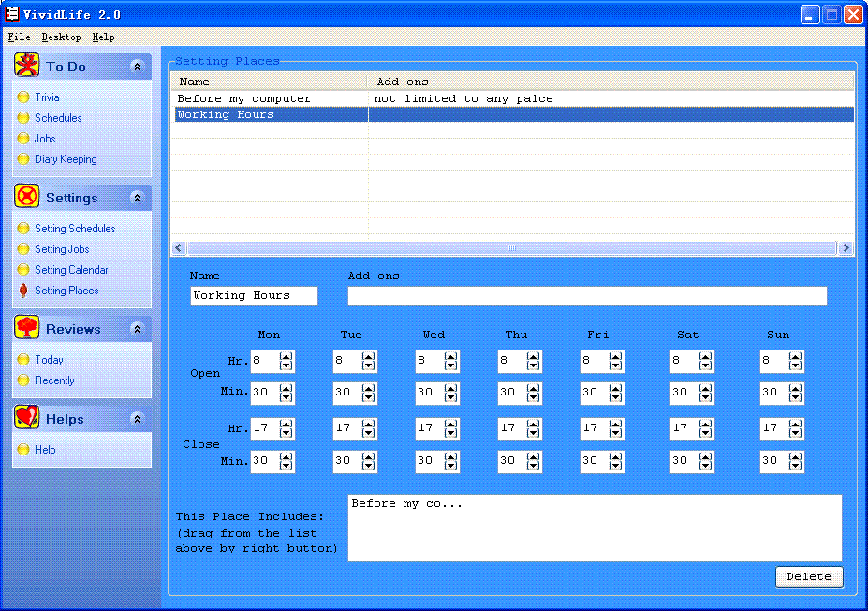Select the 'Working Hours' list row
868x611 pixels.
[x=512, y=114]
